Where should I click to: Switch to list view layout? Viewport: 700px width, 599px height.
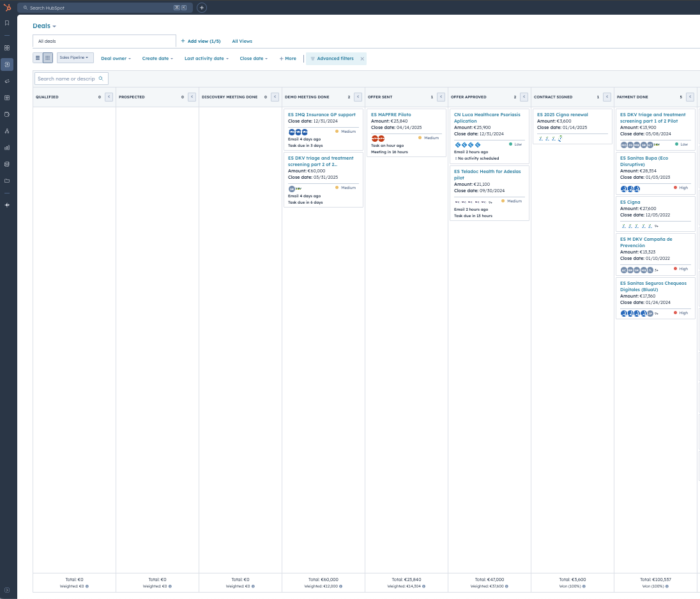[x=38, y=58]
